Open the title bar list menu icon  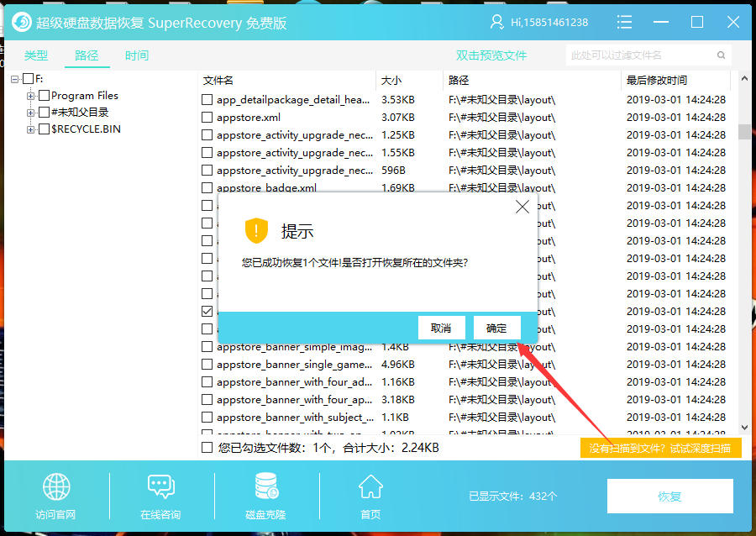click(624, 22)
